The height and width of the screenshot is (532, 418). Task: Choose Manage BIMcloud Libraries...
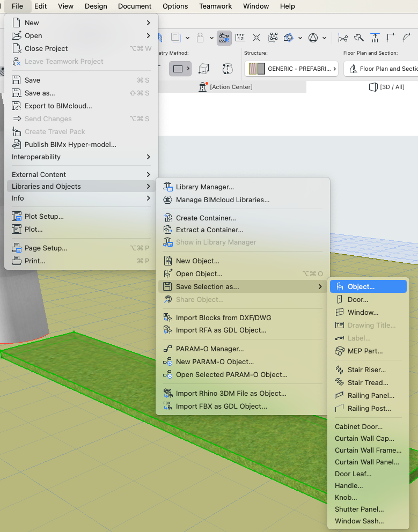tap(243, 200)
